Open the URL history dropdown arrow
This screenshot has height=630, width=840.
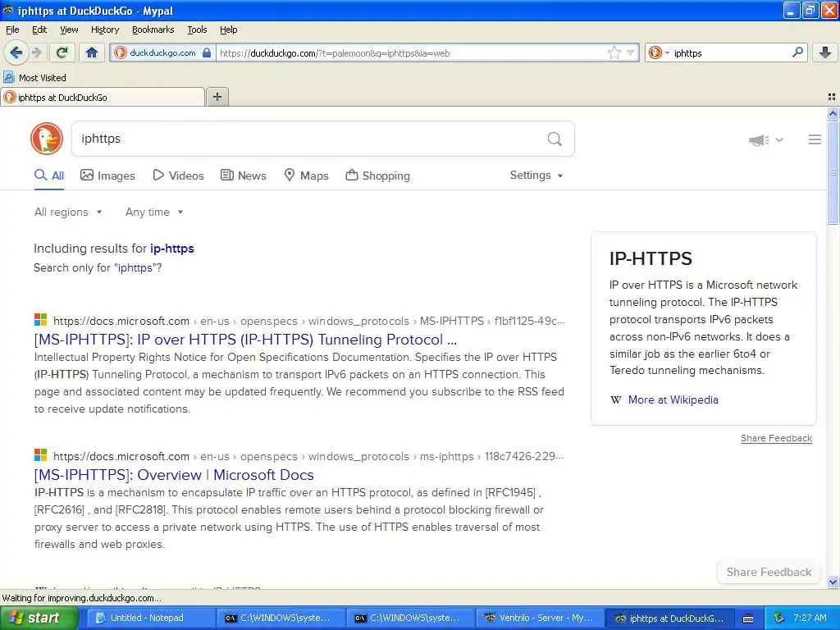[631, 52]
